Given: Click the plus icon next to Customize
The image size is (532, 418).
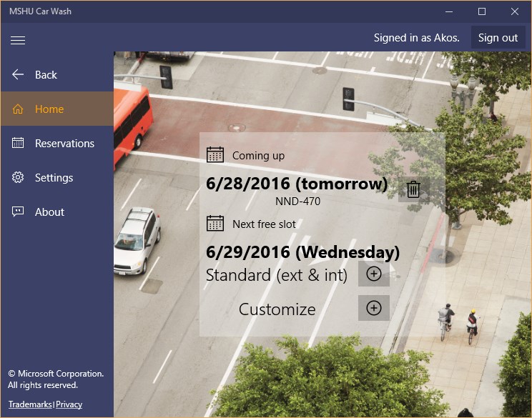Looking at the screenshot, I should (x=374, y=308).
